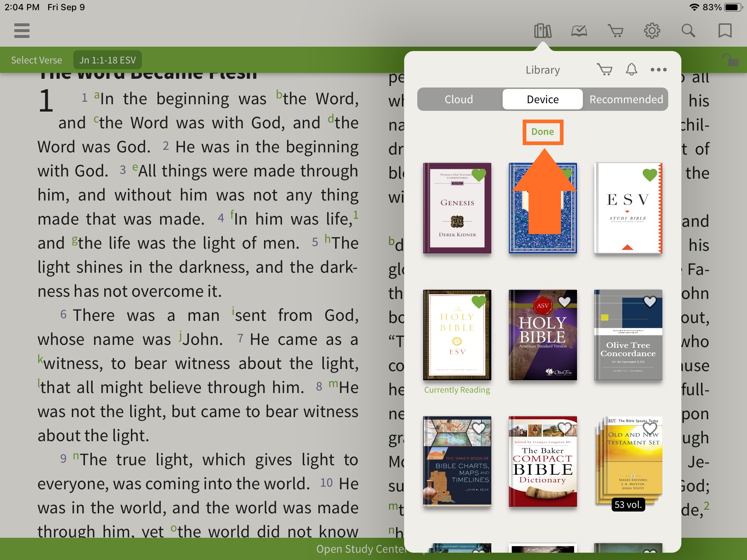Tap cross-reference i before 'sent from God'

[x=233, y=311]
